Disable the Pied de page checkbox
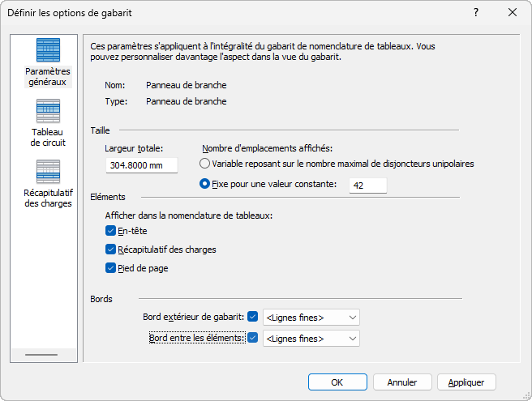This screenshot has width=532, height=401. pyautogui.click(x=111, y=268)
